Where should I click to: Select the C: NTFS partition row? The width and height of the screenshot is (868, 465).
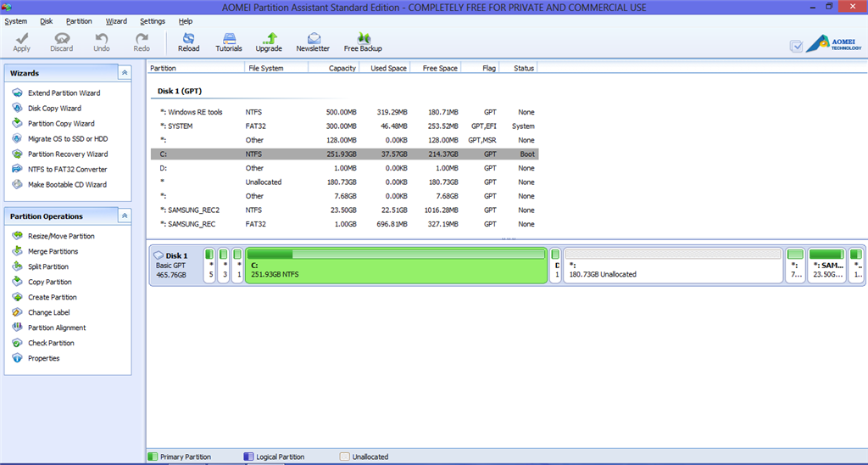pos(344,154)
